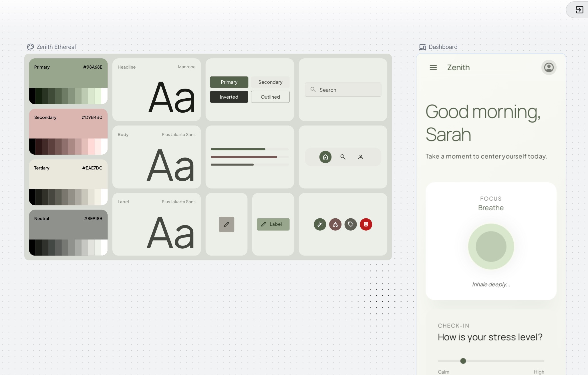Image resolution: width=588 pixels, height=375 pixels.
Task: Click the Breathe title text
Action: (491, 208)
